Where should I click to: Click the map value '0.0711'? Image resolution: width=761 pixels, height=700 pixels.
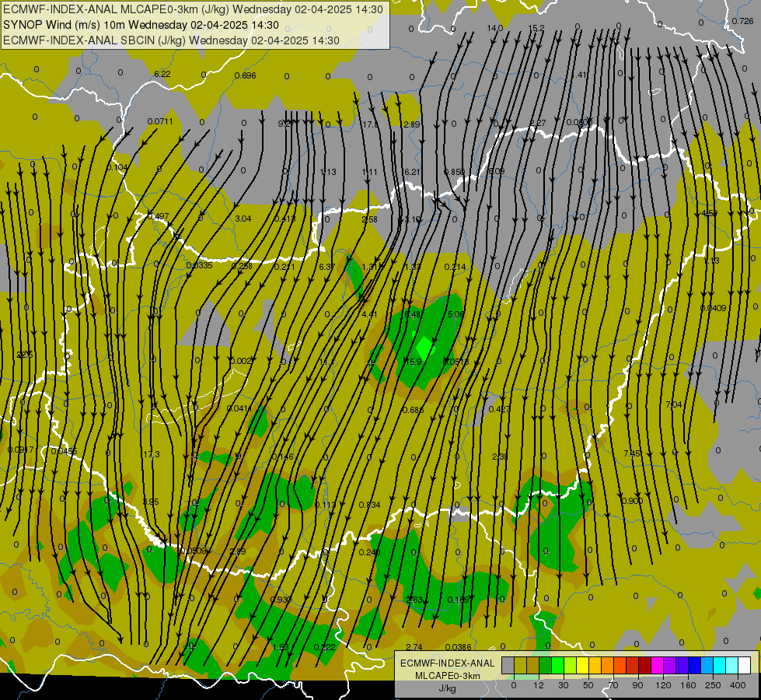[160, 121]
